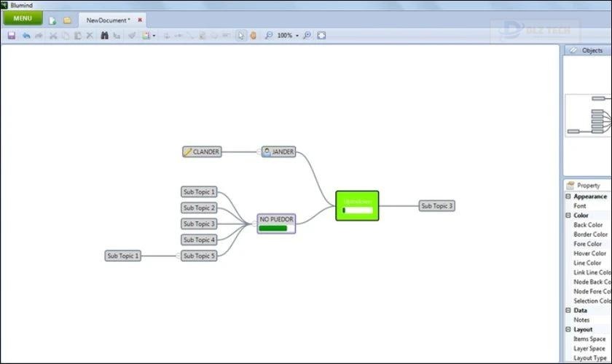Click the root topic's progress bar
This screenshot has height=364, width=612.
tap(357, 210)
